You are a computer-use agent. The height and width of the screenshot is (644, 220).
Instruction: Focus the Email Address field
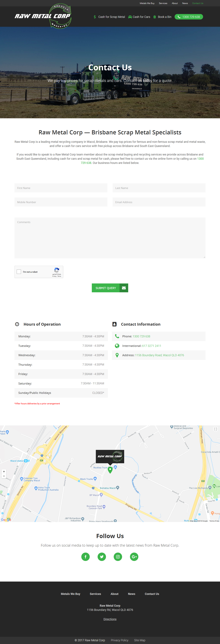[159, 202]
